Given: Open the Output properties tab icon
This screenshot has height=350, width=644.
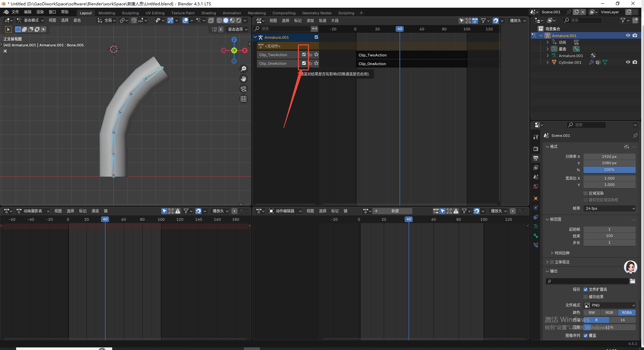Looking at the screenshot, I should (x=536, y=158).
